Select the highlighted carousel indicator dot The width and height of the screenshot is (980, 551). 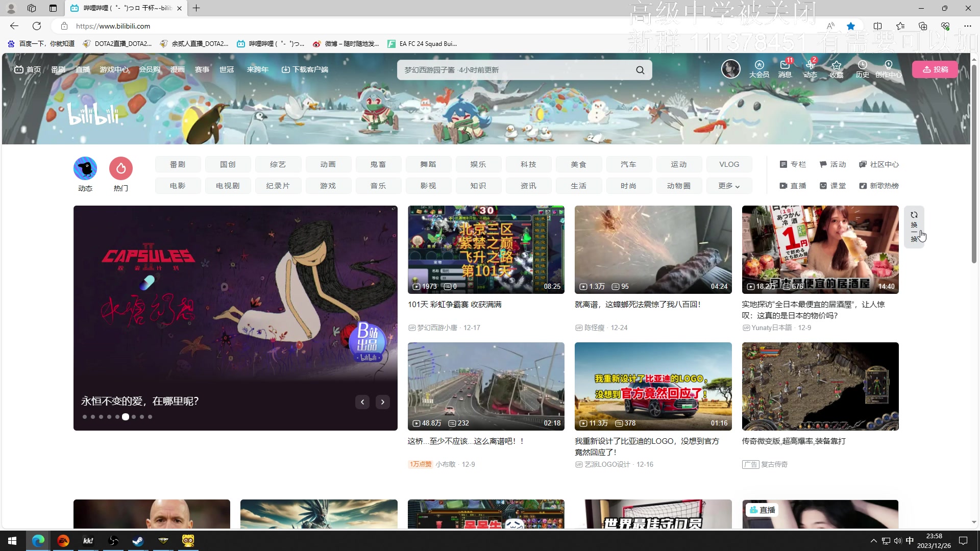[126, 417]
